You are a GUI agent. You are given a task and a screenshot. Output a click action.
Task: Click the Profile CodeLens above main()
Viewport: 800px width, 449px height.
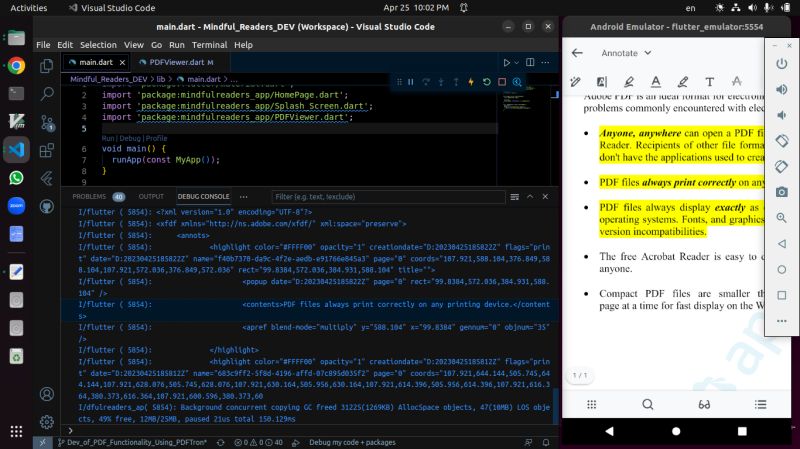pyautogui.click(x=156, y=138)
